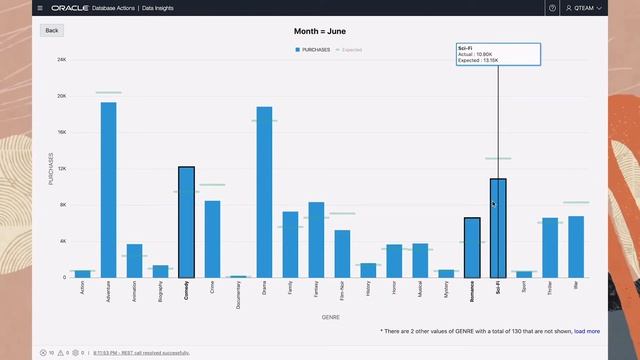
Task: Select the Horror bar
Action: (394, 261)
